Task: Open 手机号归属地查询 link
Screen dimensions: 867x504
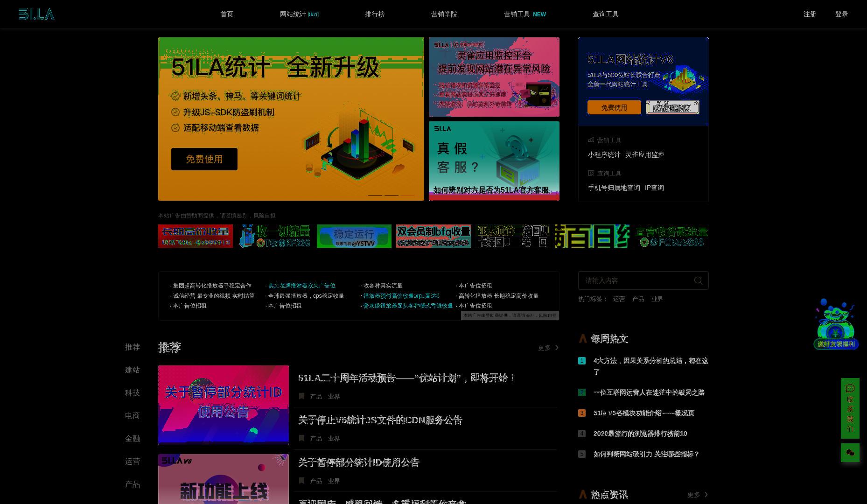Action: pyautogui.click(x=614, y=188)
